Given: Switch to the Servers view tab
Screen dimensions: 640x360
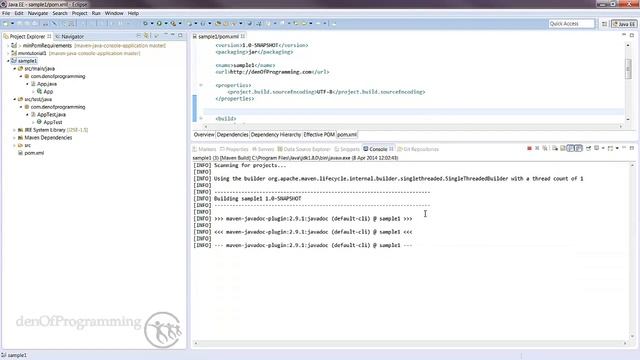Looking at the screenshot, I should [263, 149].
